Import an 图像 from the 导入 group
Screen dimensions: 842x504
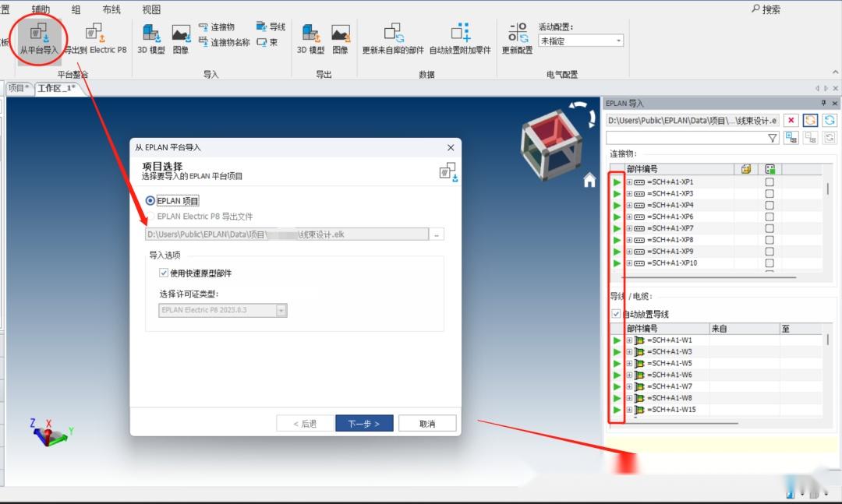tap(181, 39)
